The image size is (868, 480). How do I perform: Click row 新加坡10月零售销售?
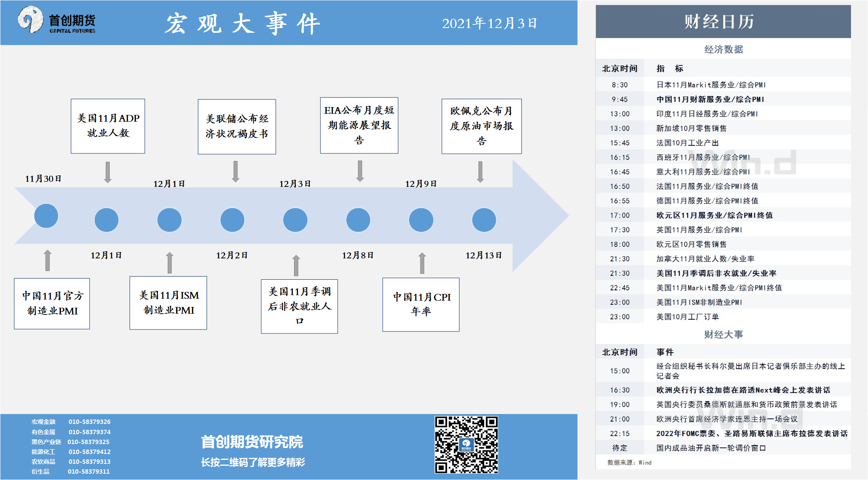pos(723,128)
